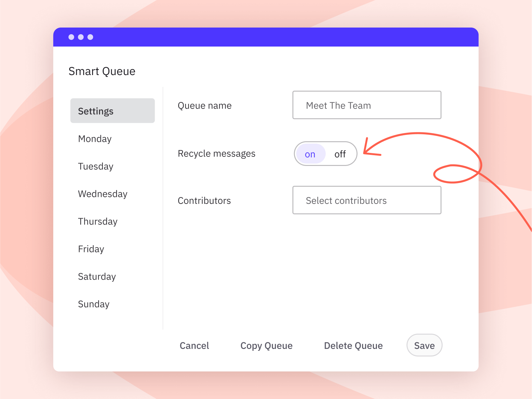Viewport: 532px width, 399px height.
Task: Click the Smart Queue heading
Action: coord(102,71)
